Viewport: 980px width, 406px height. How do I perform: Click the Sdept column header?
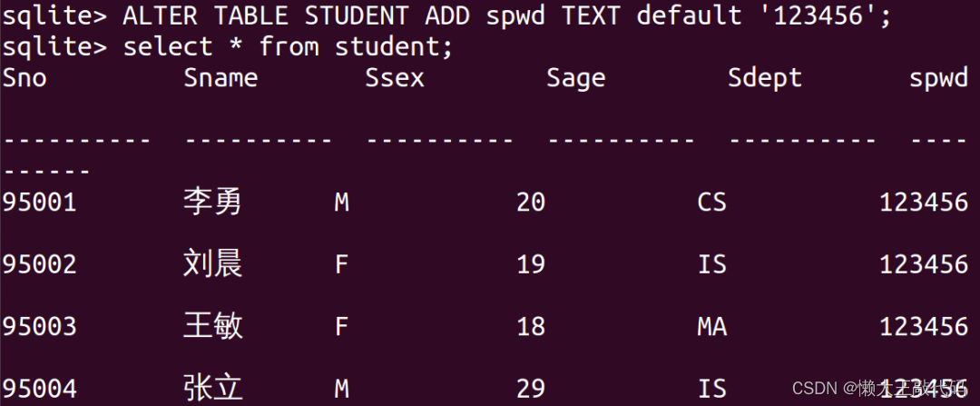pos(764,79)
